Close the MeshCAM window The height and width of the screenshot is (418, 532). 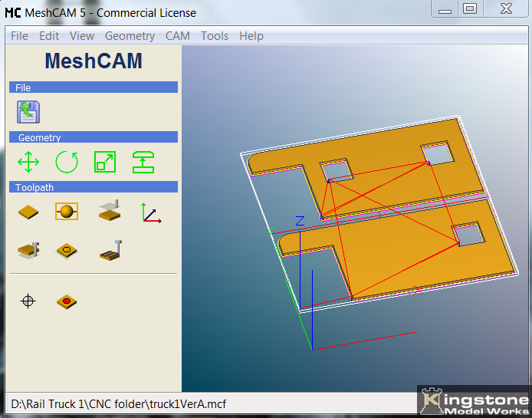pyautogui.click(x=506, y=9)
